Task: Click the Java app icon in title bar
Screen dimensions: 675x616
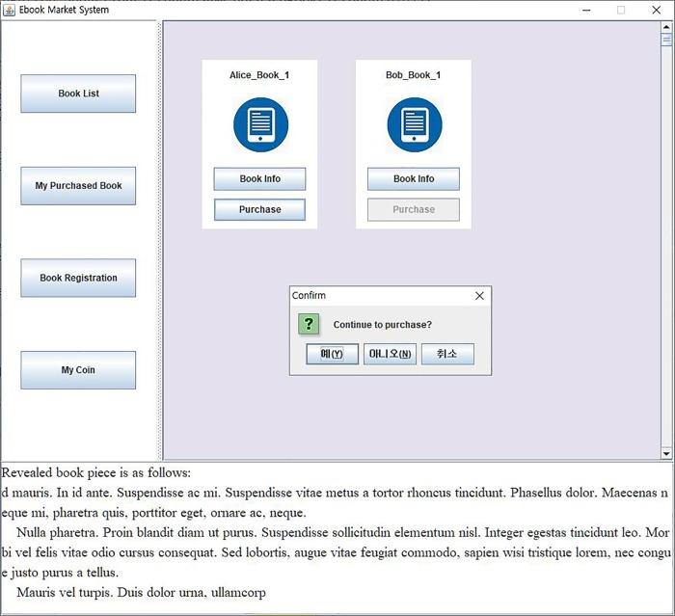Action: 10,10
